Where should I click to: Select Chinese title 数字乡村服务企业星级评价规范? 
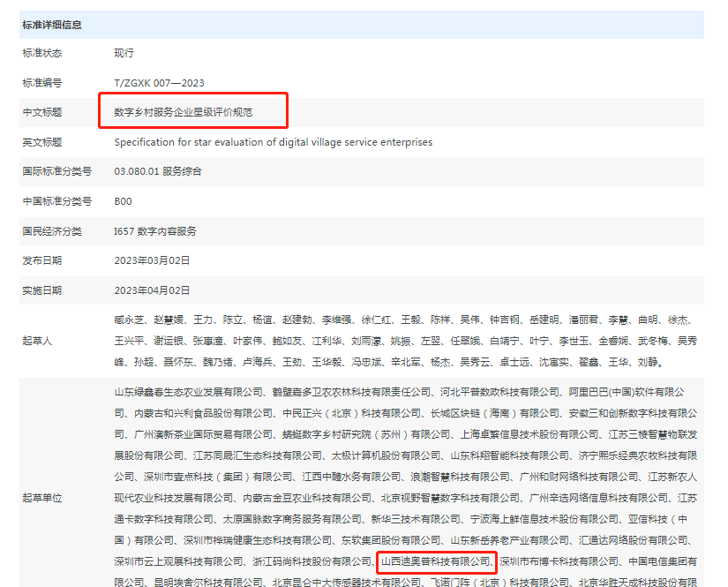click(184, 112)
